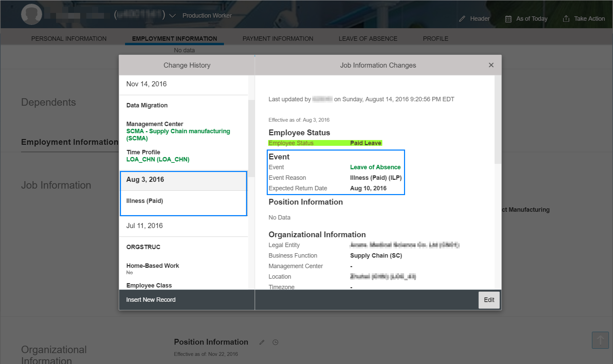This screenshot has height=364, width=613.
Task: Click the Leave of Absence event value
Action: click(x=375, y=167)
